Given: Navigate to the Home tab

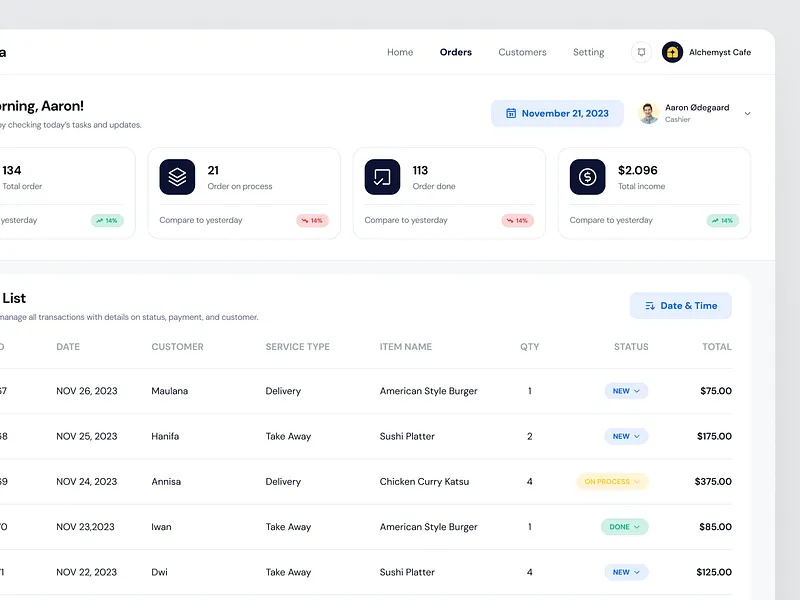Looking at the screenshot, I should click(x=400, y=52).
